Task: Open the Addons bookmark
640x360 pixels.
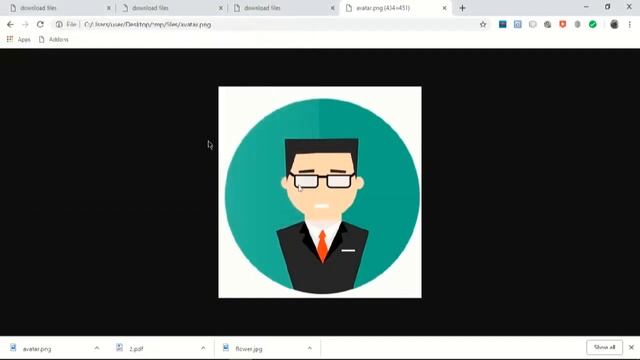Action: pyautogui.click(x=53, y=39)
